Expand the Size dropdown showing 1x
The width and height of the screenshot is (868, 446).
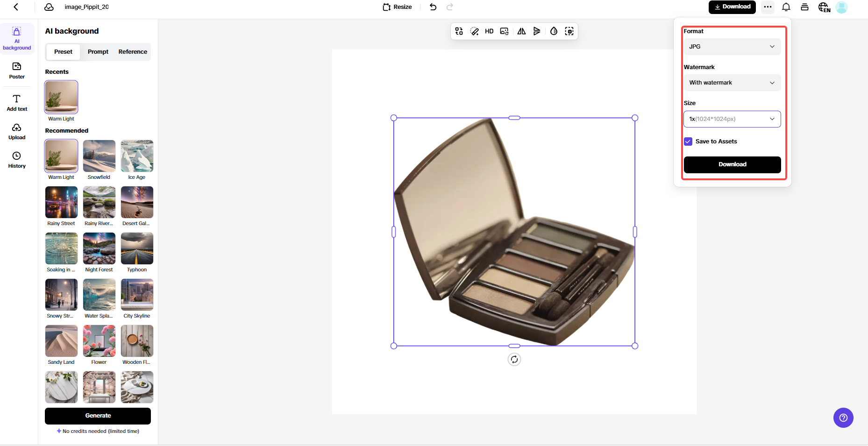click(732, 119)
